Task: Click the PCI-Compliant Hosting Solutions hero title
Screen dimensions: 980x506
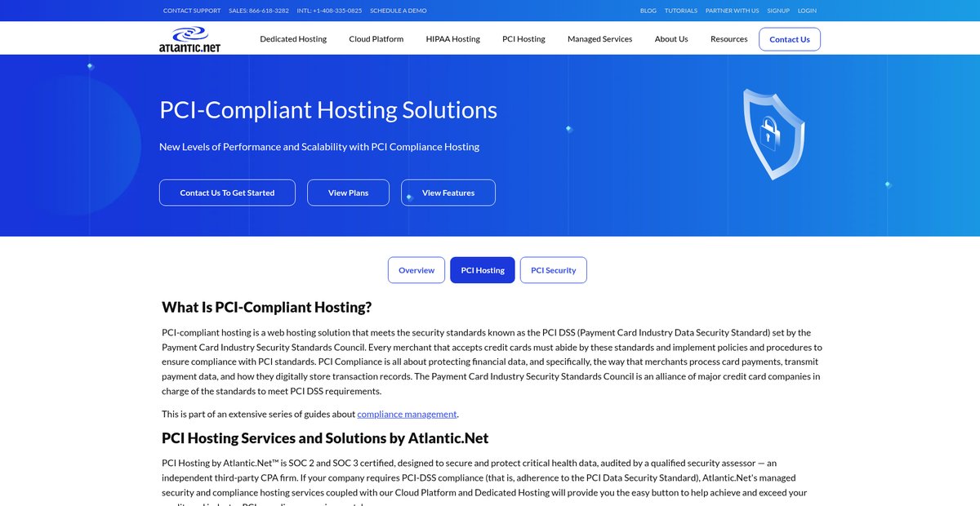Action: tap(328, 109)
